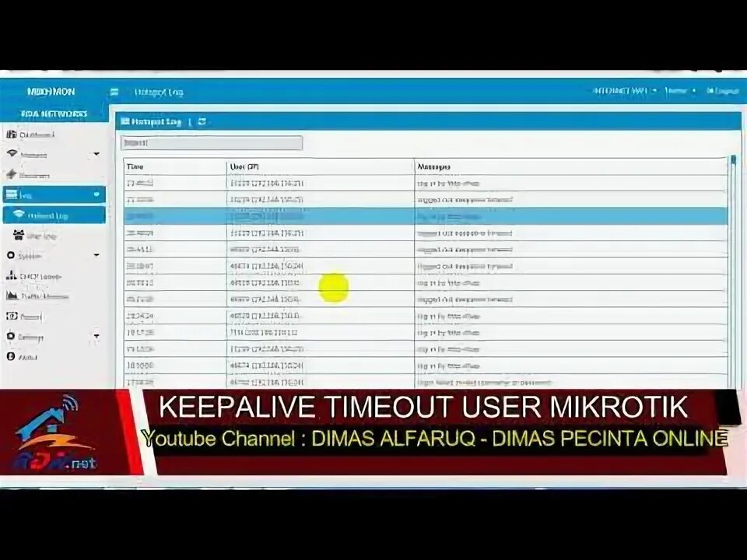Open the Dashboard sidebar item

pos(54,135)
